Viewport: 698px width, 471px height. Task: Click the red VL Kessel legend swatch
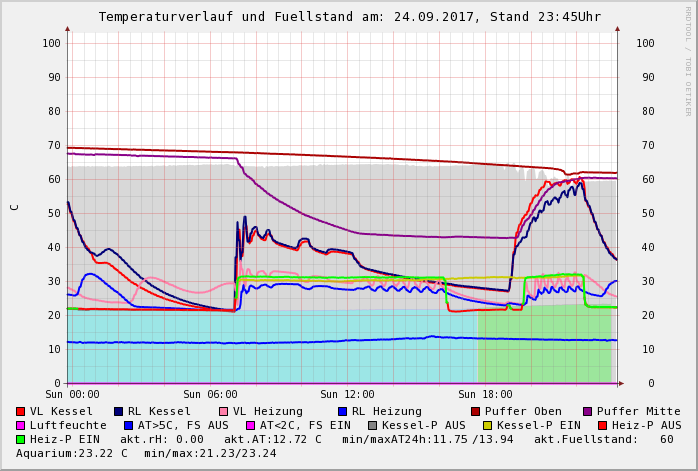pos(21,411)
